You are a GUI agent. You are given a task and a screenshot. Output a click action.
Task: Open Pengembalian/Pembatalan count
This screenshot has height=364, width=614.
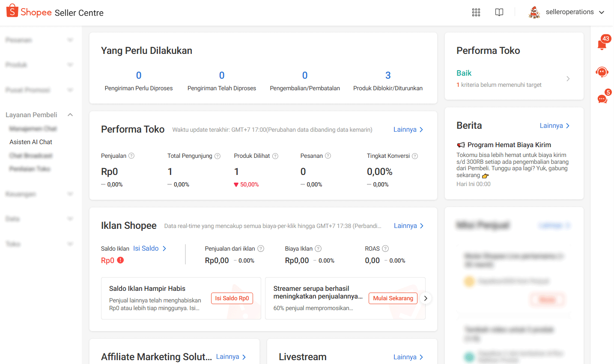click(x=305, y=81)
